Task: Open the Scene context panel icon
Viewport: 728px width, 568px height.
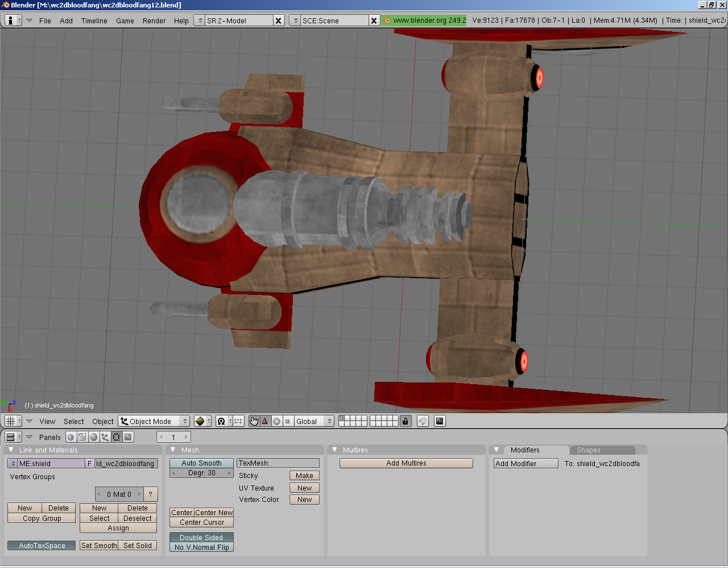Action: tap(128, 437)
